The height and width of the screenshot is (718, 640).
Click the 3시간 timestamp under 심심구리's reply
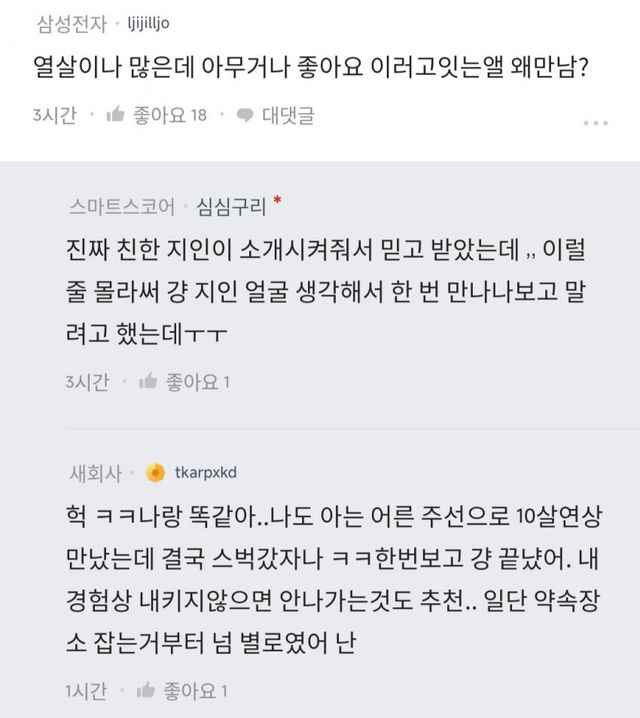[88, 381]
